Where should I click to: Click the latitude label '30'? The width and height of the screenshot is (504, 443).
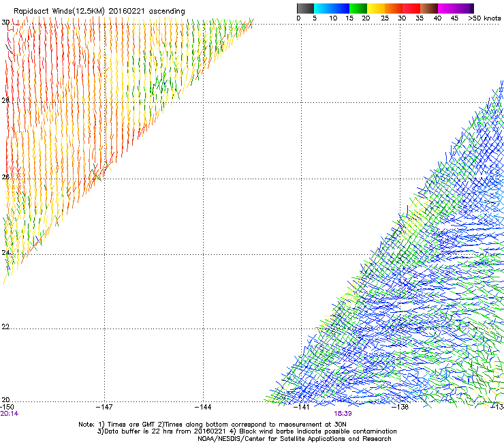point(5,22)
